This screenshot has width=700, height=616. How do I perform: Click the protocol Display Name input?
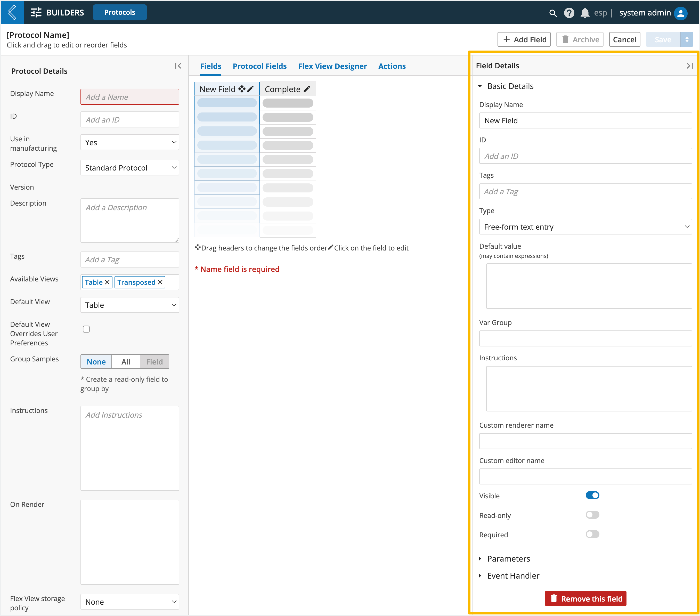tap(130, 97)
